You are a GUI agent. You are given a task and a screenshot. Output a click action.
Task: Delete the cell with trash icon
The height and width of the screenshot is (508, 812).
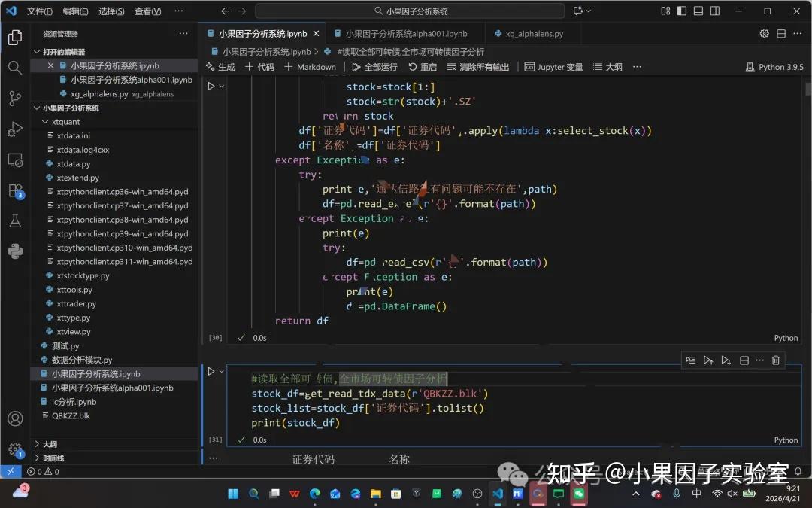coord(776,360)
